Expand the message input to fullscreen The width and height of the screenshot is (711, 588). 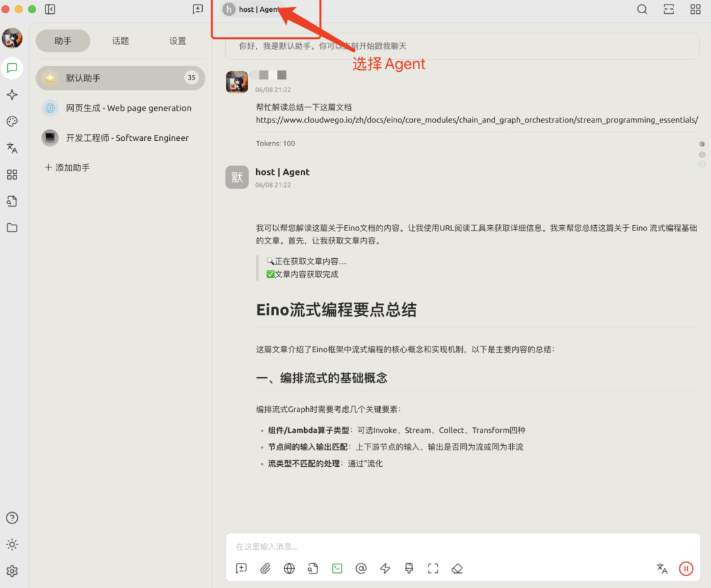(433, 568)
